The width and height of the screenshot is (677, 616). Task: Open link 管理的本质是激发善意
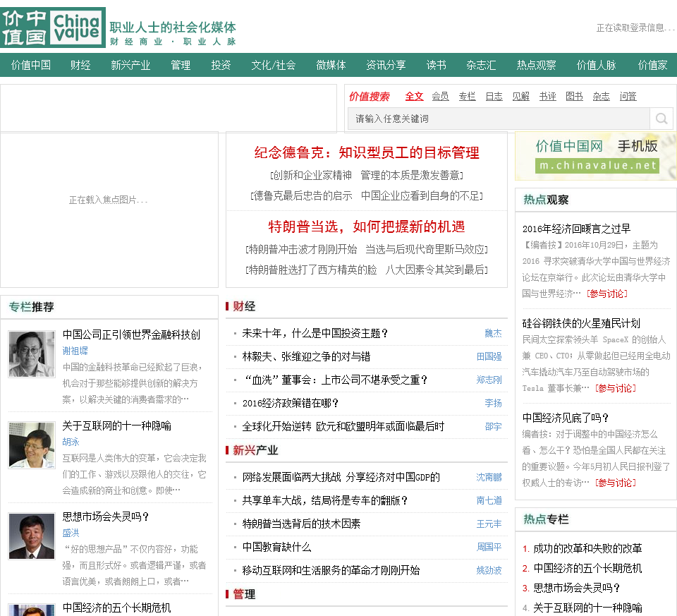(410, 176)
